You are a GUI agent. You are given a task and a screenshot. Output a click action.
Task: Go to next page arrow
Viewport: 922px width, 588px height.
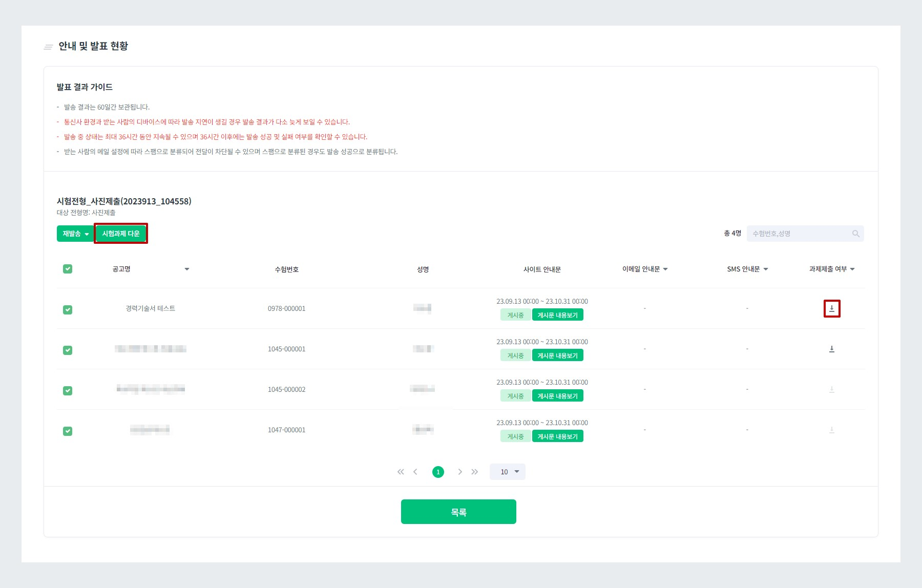point(460,472)
